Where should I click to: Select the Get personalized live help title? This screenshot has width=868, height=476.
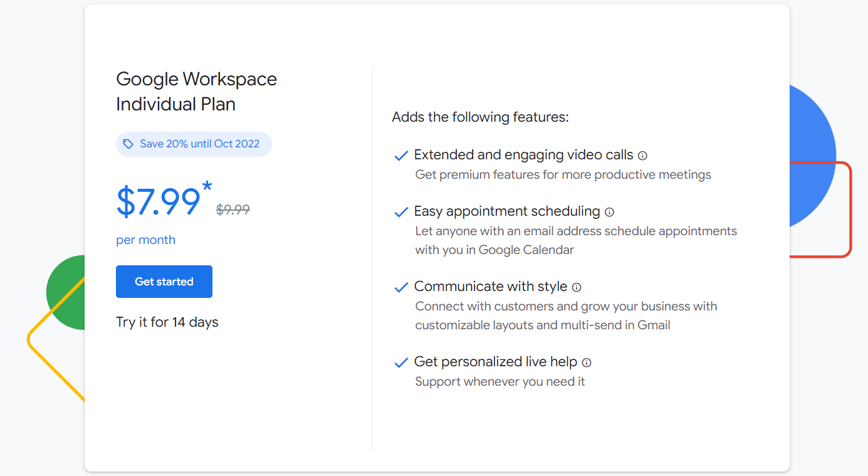(x=496, y=362)
